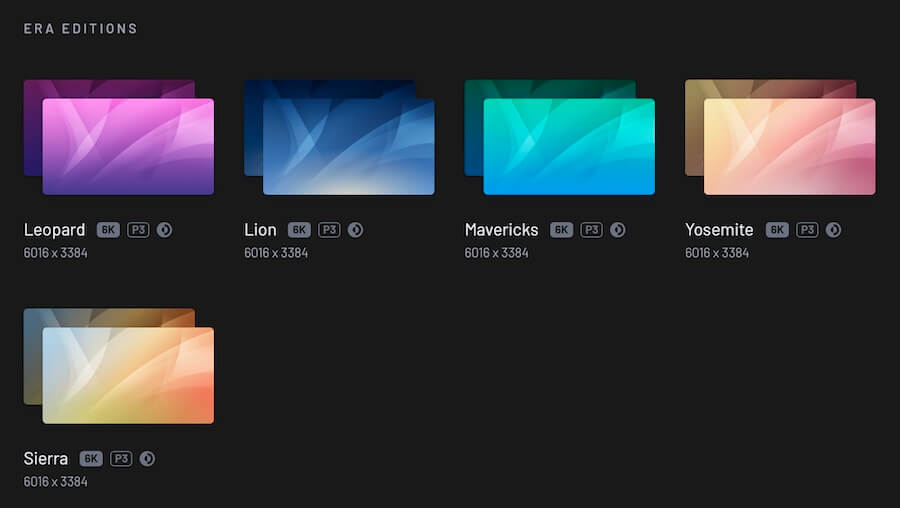Click the 6K badge next to Yosemite
The image size is (900, 508).
777,230
